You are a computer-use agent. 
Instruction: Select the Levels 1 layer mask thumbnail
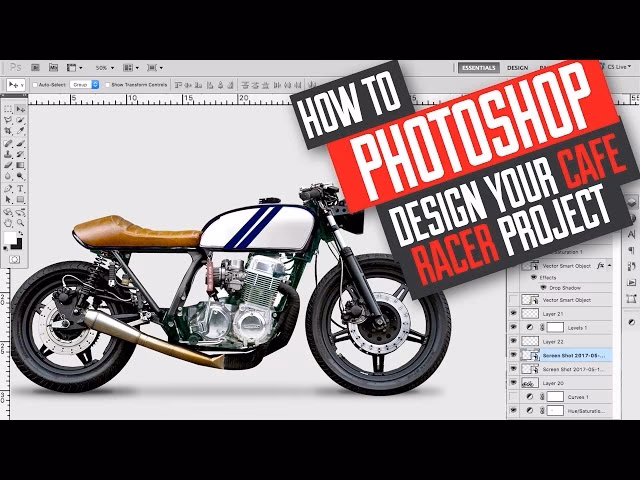pos(555,327)
